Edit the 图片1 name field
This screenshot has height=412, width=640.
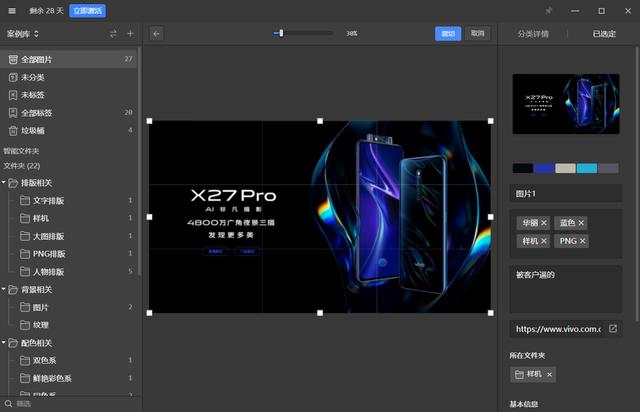pyautogui.click(x=566, y=194)
